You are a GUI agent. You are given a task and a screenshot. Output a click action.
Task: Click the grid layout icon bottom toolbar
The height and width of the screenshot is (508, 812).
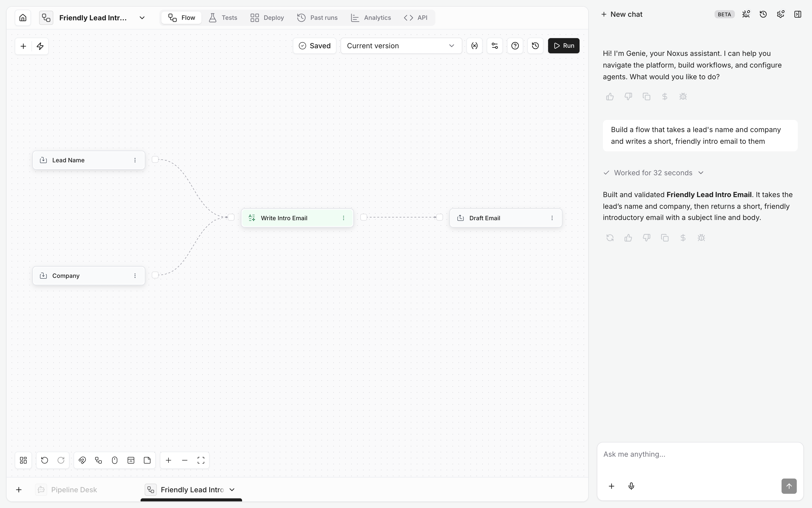(23, 460)
